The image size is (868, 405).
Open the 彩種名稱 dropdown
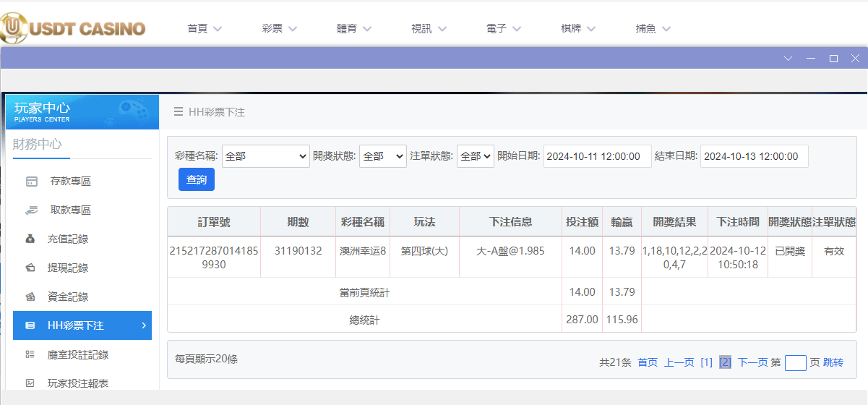(265, 156)
